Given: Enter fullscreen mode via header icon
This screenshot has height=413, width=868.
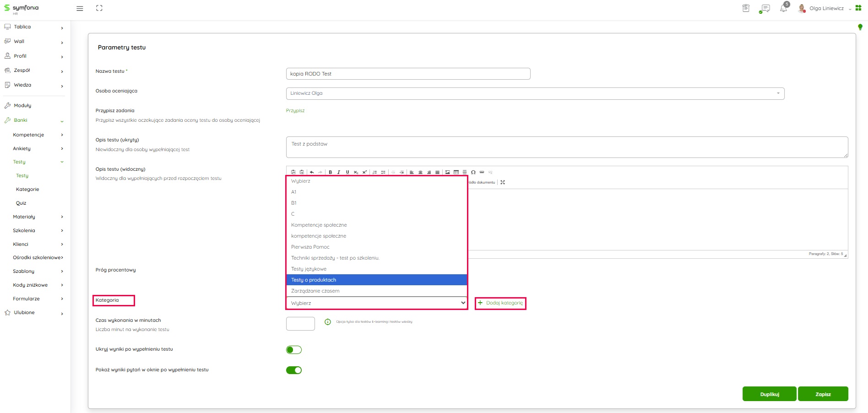Looking at the screenshot, I should tap(99, 8).
